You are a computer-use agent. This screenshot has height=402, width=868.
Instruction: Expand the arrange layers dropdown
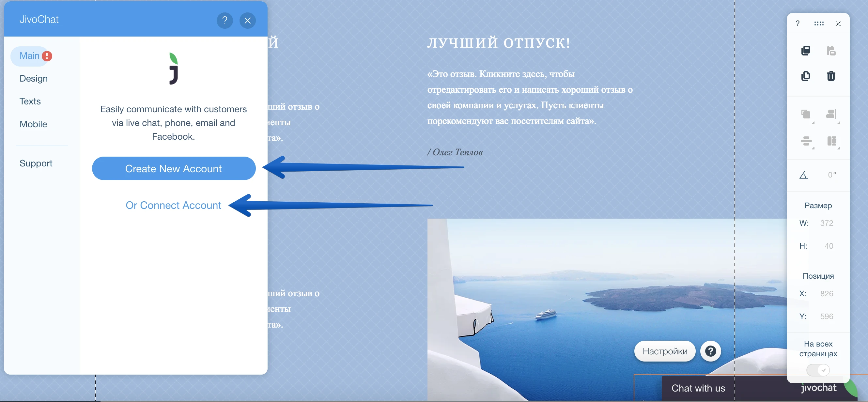point(807,115)
